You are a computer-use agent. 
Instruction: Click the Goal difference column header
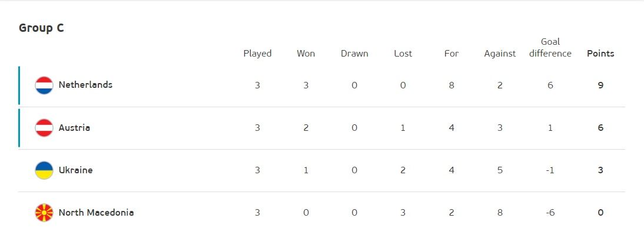pyautogui.click(x=550, y=48)
